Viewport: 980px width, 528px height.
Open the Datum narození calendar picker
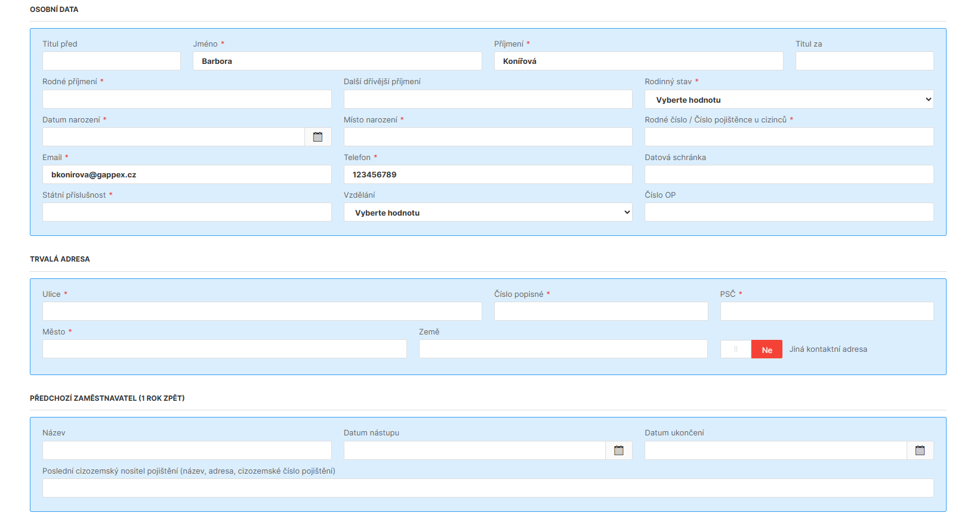coord(318,137)
